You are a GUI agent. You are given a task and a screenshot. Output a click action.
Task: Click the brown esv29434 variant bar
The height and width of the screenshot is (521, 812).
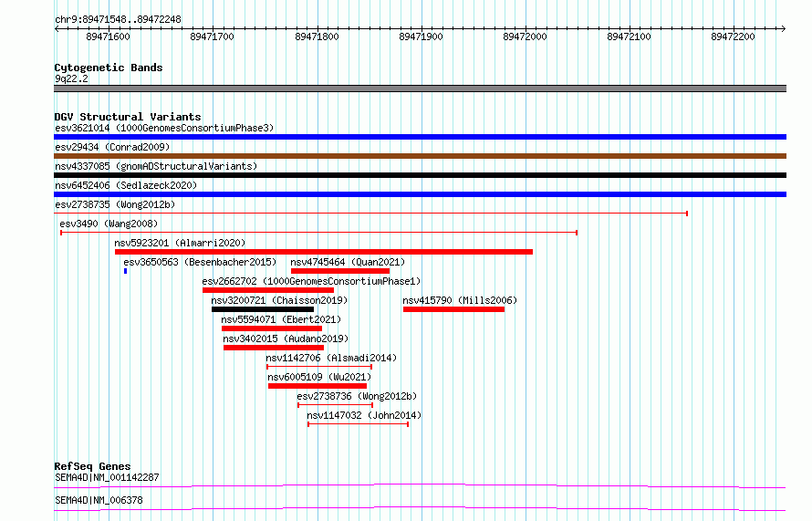click(x=420, y=156)
